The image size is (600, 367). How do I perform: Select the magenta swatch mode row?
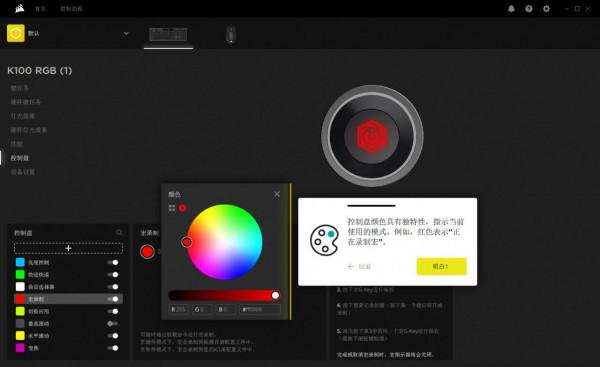click(x=68, y=348)
